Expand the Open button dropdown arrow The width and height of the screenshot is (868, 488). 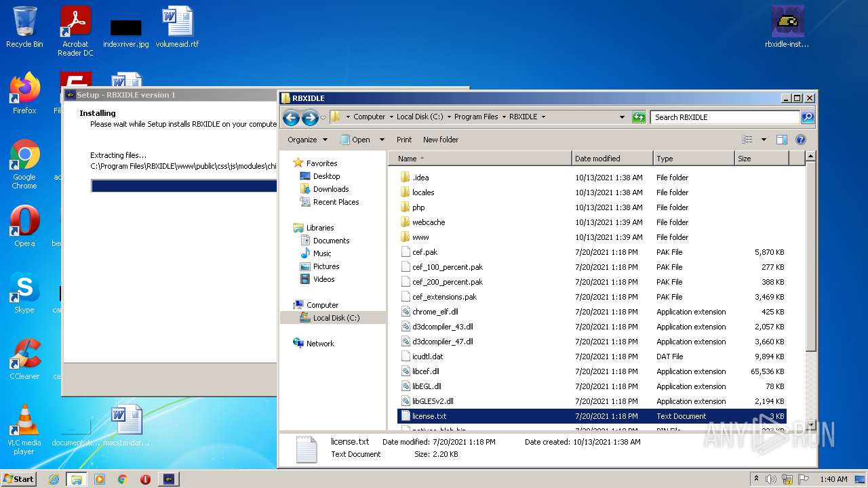point(382,140)
